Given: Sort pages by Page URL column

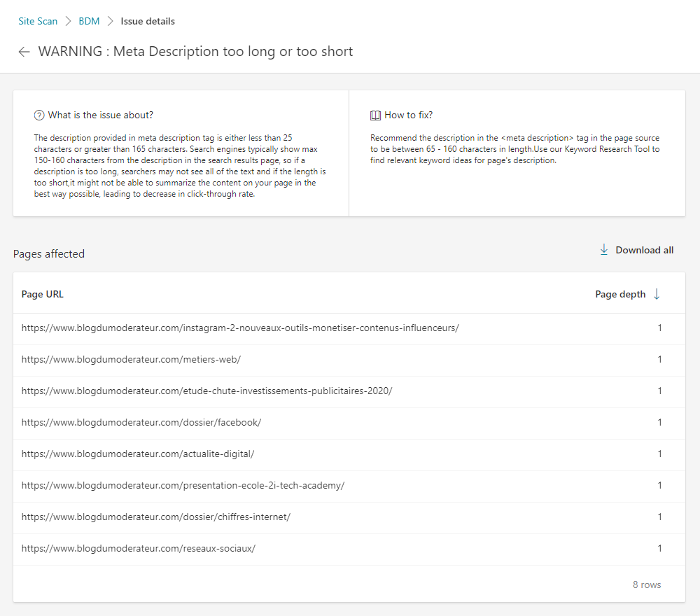Looking at the screenshot, I should tap(43, 294).
